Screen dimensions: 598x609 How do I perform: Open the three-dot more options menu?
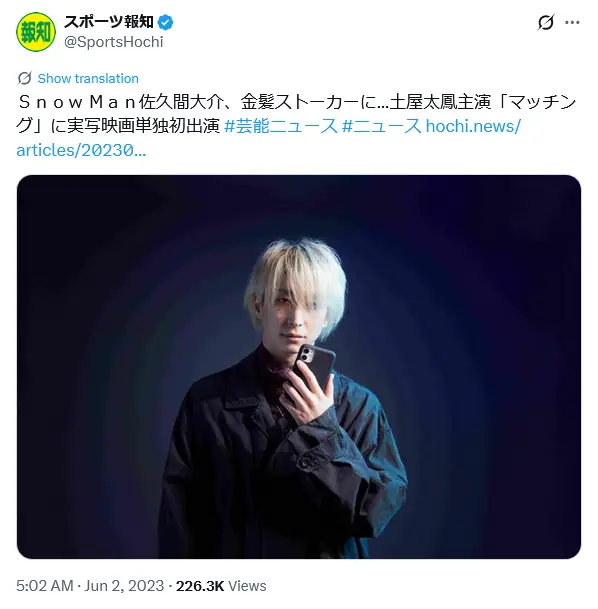pos(572,23)
